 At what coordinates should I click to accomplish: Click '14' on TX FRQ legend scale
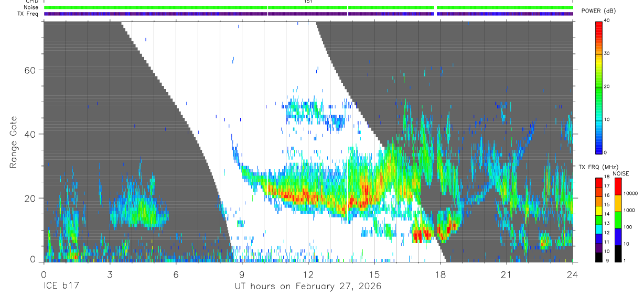[x=607, y=214]
